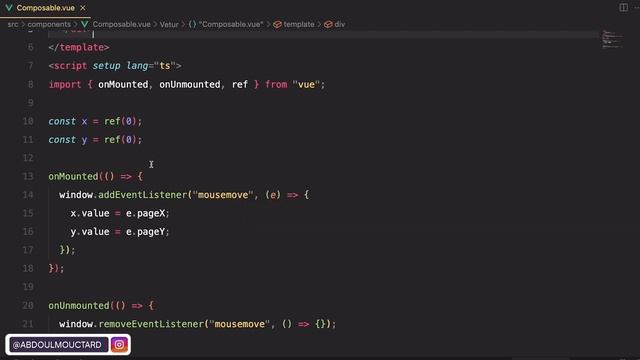Click cube icon before 'template' breadcrumb

(x=278, y=24)
